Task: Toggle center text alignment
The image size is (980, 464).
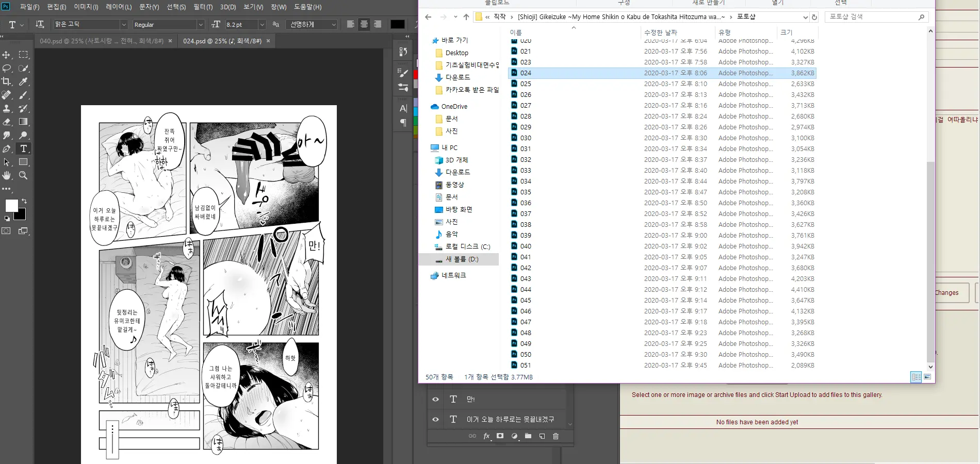Action: [x=364, y=24]
